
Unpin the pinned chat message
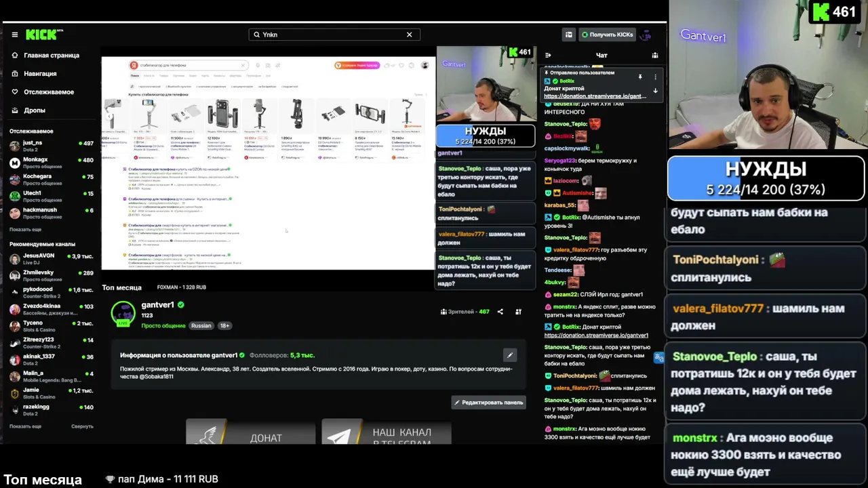point(640,77)
